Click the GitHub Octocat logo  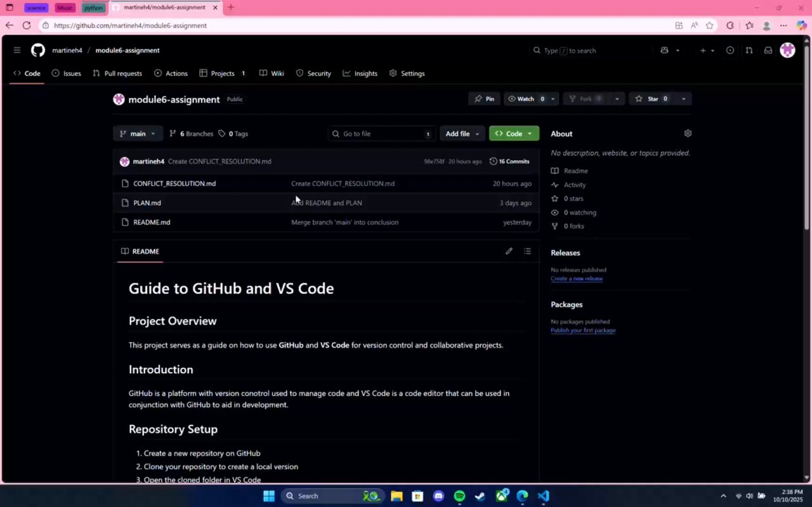coord(38,50)
